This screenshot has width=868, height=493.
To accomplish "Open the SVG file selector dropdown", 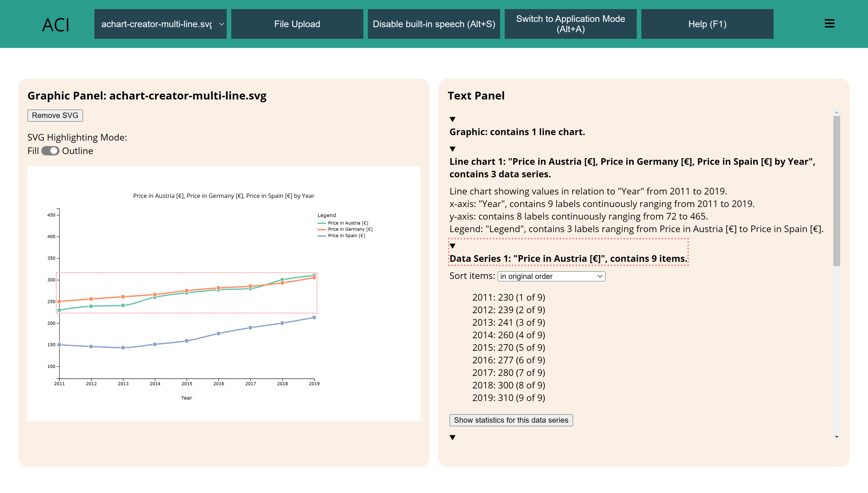I will point(160,24).
